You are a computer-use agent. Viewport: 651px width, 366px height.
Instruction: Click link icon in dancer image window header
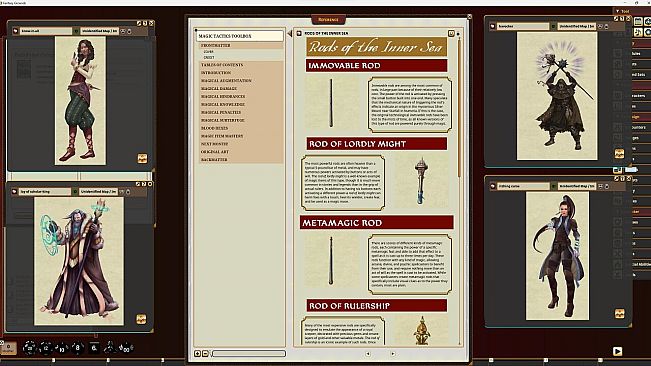16,31
